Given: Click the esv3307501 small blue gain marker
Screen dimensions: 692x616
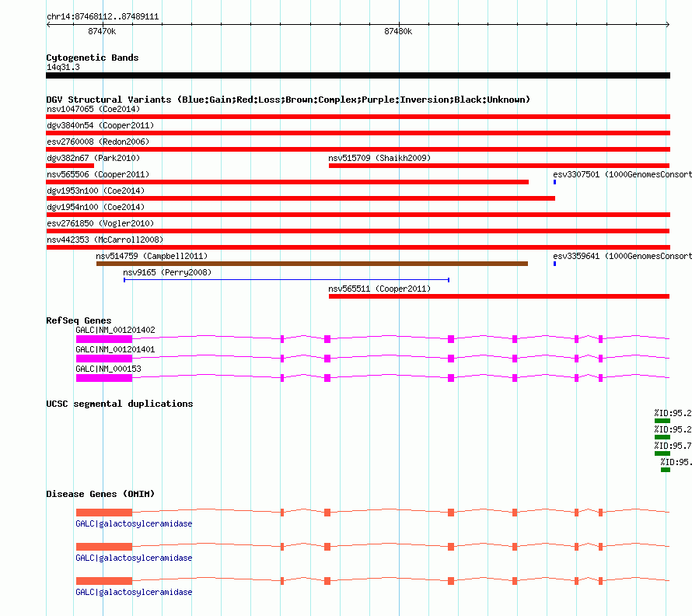Looking at the screenshot, I should coord(554,182).
